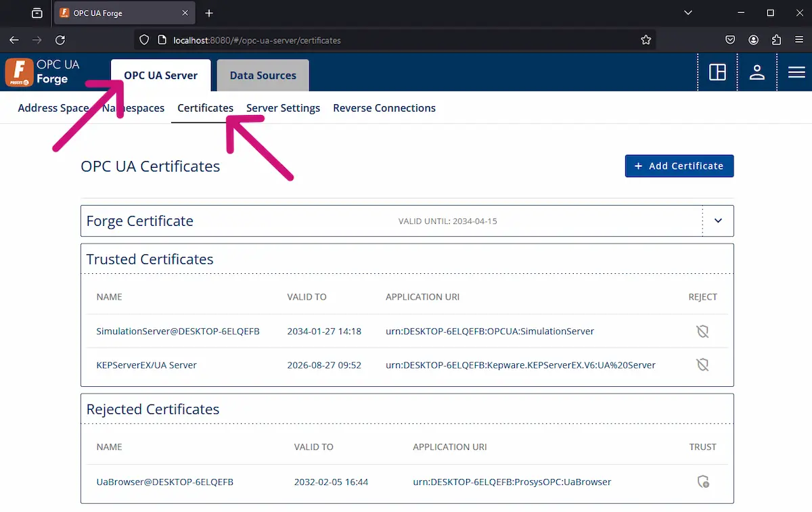Go back to the previous page

coord(14,40)
